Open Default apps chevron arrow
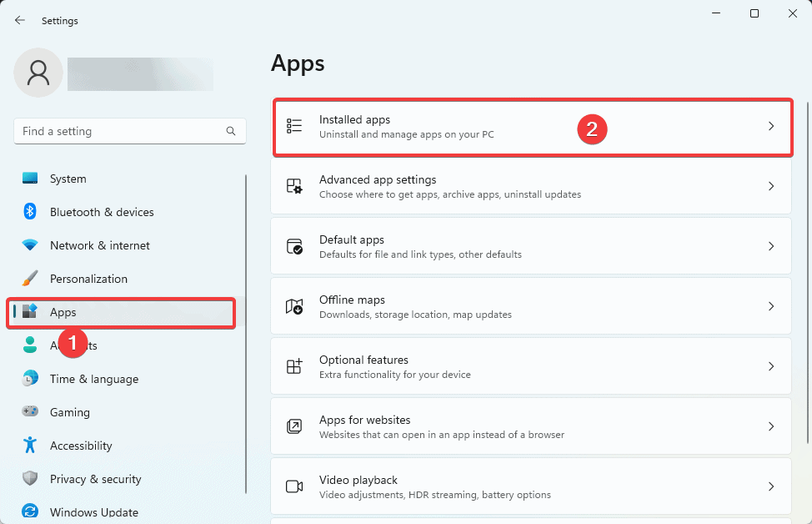 pyautogui.click(x=771, y=246)
